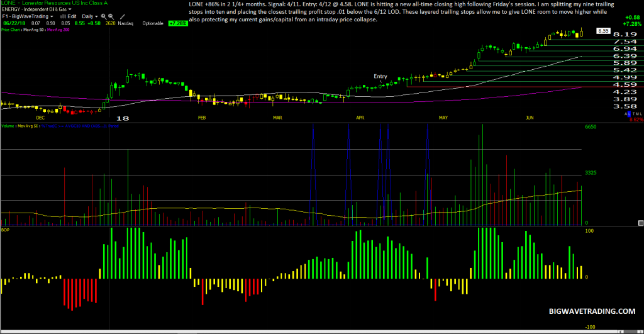Toggle the last L scale option

[x=640, y=114]
